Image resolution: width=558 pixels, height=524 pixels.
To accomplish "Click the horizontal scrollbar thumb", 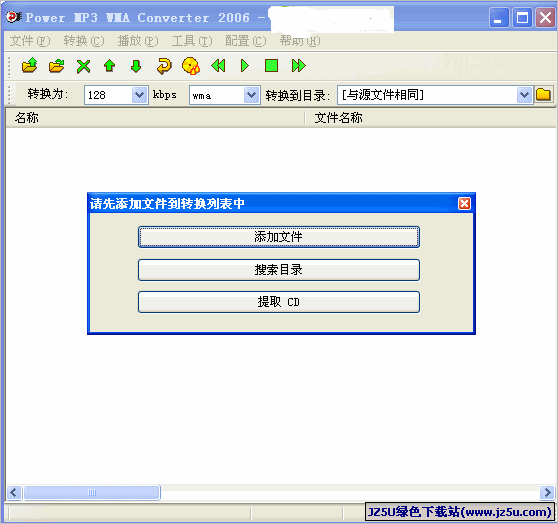I will [92, 493].
